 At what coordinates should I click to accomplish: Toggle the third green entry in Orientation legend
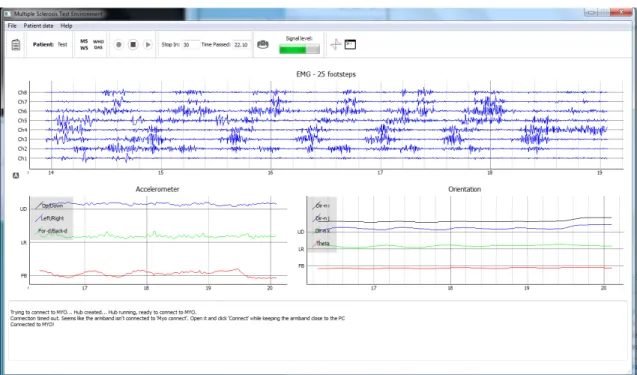pos(322,231)
